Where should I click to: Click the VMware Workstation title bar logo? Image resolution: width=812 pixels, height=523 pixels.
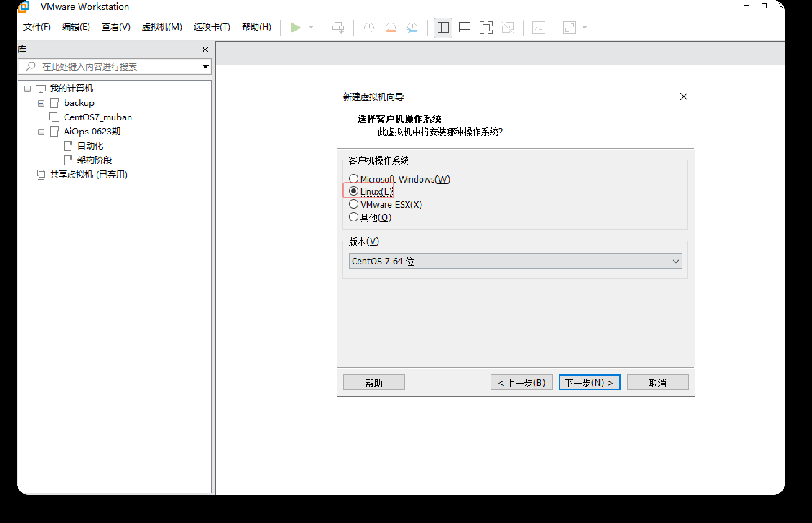click(24, 6)
